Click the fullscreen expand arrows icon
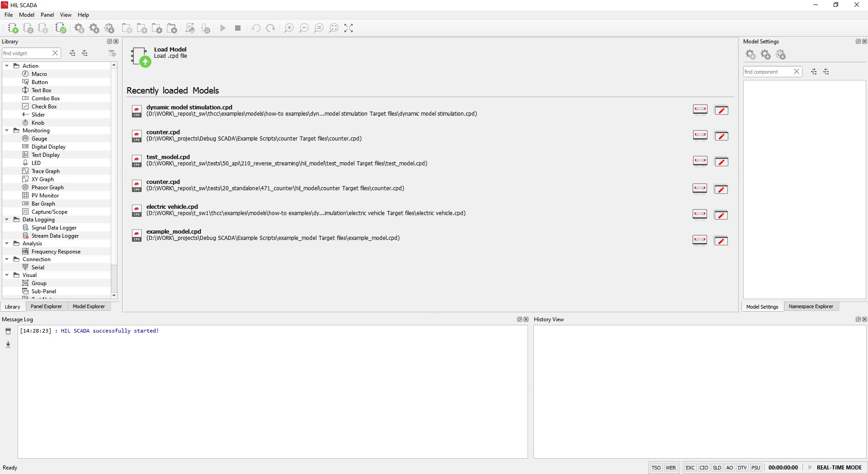868x474 pixels. click(x=349, y=28)
